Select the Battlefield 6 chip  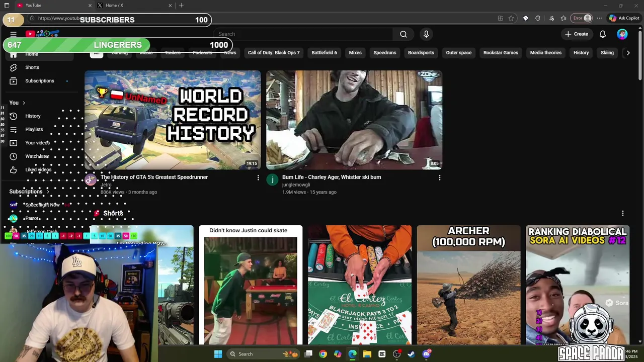click(324, 53)
